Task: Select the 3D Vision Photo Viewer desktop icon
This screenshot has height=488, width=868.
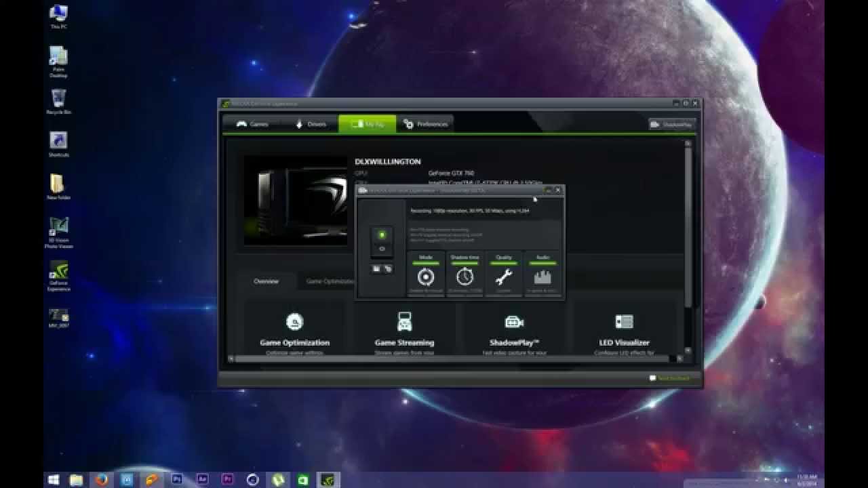Action: (x=59, y=232)
